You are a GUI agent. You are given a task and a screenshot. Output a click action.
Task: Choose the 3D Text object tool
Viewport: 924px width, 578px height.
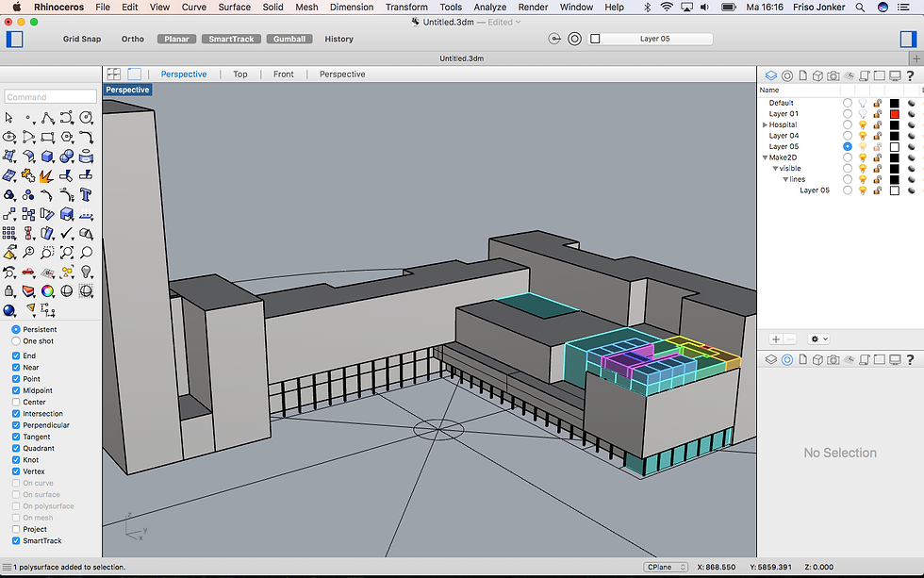click(x=86, y=195)
